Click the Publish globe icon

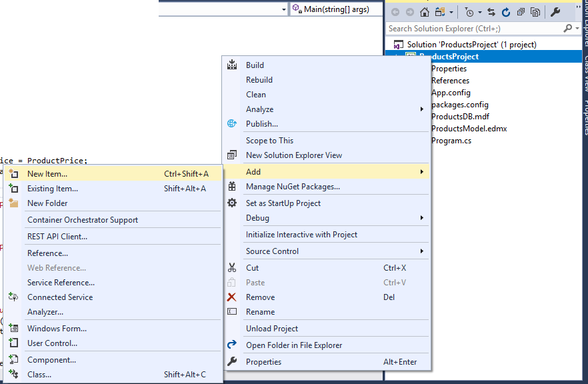(x=232, y=124)
